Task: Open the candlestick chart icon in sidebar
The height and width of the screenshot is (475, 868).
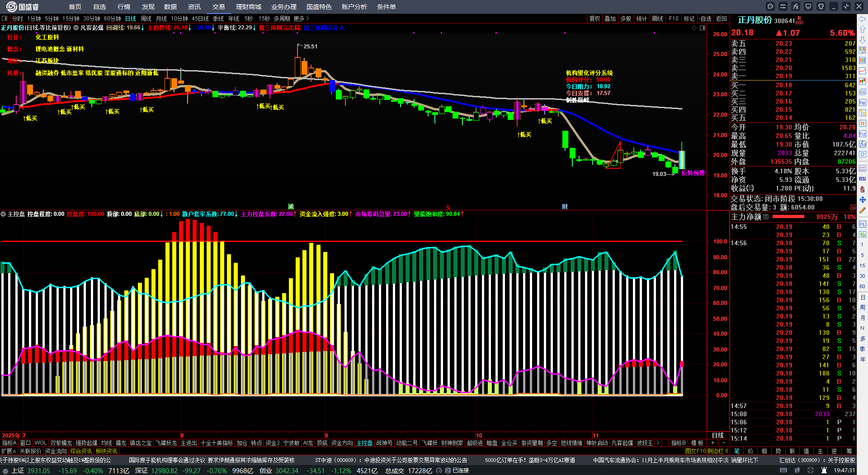Action: tap(863, 81)
